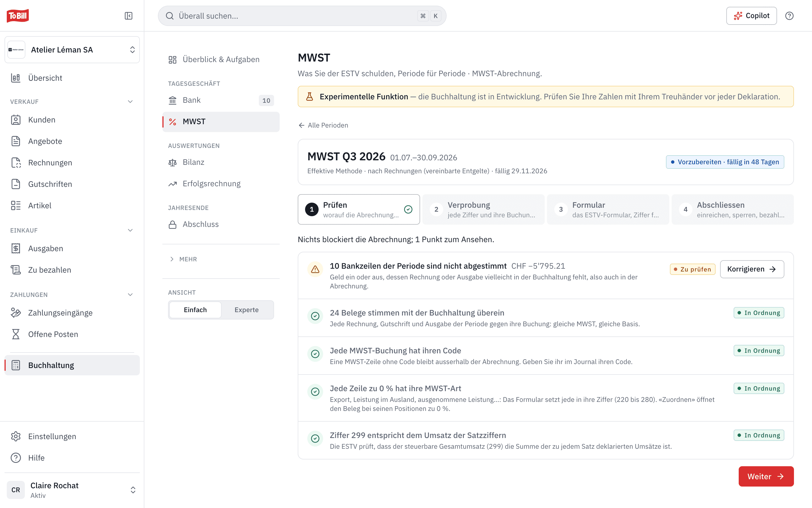
Task: Select step 1 Prüfen tab
Action: [x=359, y=209]
